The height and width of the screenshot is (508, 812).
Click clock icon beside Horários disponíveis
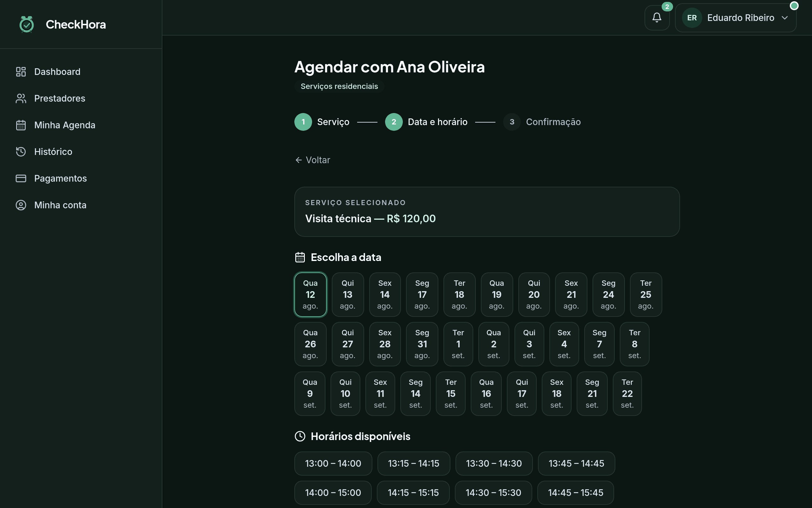(x=300, y=437)
